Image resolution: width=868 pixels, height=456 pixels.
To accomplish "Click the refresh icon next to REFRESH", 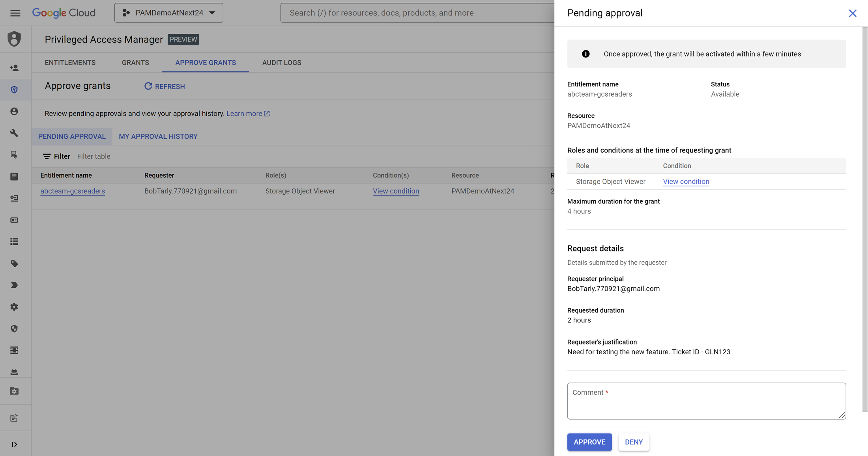I will click(x=148, y=86).
